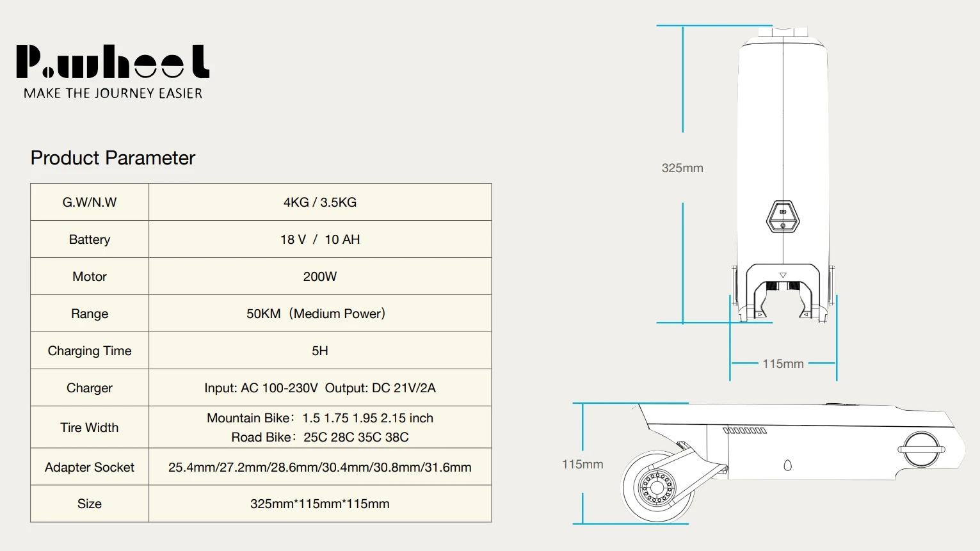Click the "Input: AC 100-230V Output: DC 21V/2A" cell
Viewport: 980px width, 551px height.
[x=320, y=388]
